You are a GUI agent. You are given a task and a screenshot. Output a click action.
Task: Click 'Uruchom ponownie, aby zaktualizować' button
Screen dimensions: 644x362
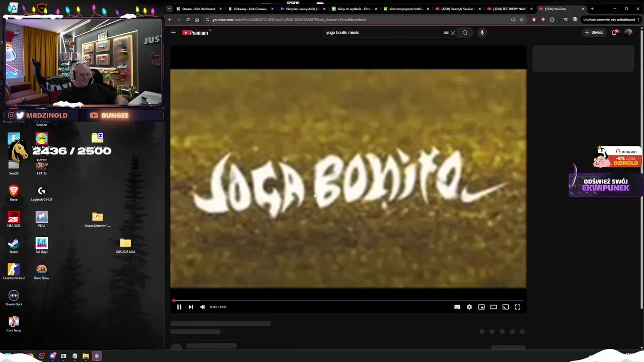611,20
